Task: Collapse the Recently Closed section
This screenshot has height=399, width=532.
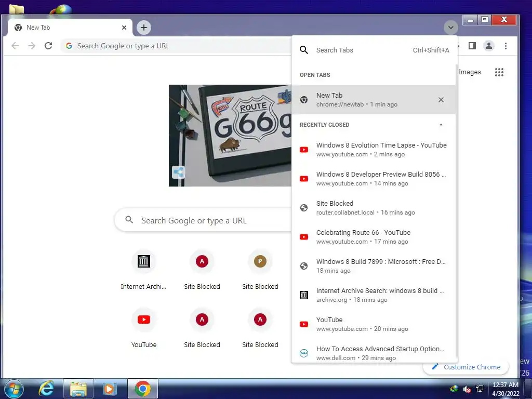Action: coord(441,125)
